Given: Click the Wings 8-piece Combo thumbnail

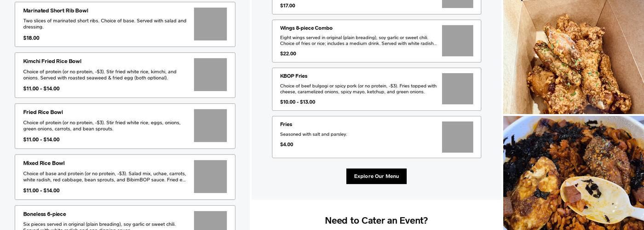Looking at the screenshot, I should tap(457, 40).
